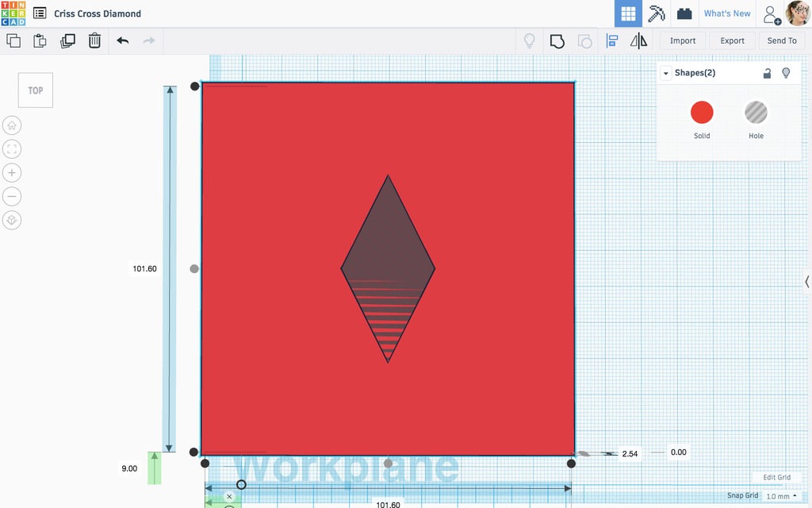This screenshot has width=812, height=508.
Task: Switch to perspective view cube icon
Action: 12,221
